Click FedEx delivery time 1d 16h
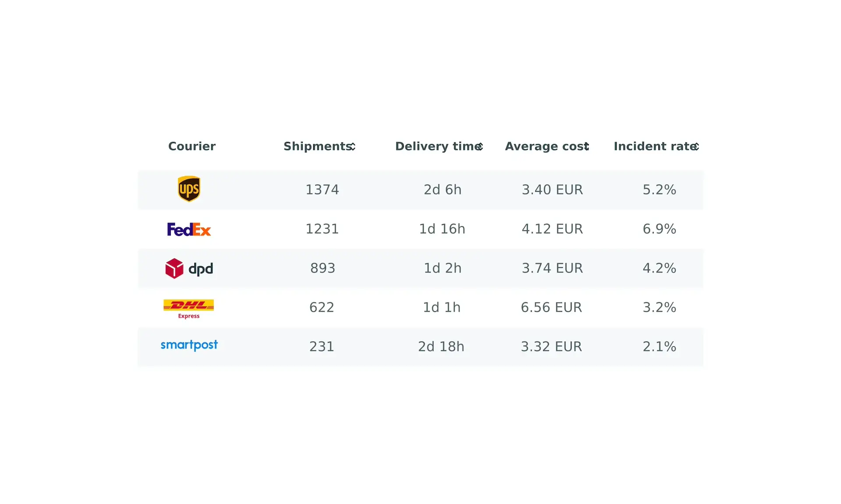This screenshot has width=841, height=504. coord(442,229)
